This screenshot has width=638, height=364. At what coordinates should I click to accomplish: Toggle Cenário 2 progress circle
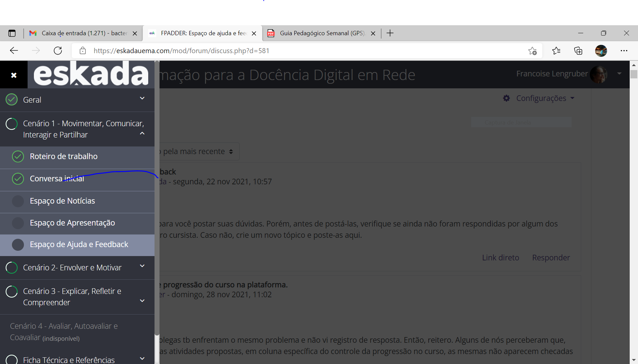(x=12, y=268)
